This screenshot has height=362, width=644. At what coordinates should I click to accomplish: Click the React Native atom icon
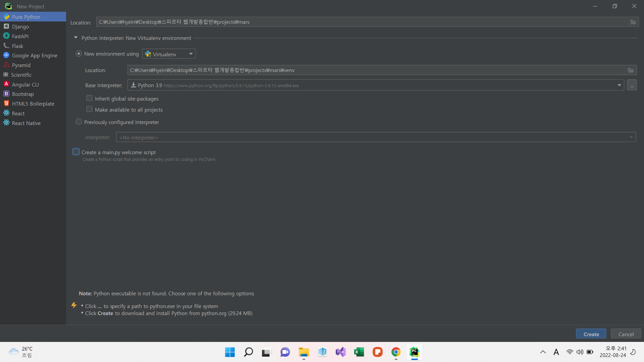[6, 123]
